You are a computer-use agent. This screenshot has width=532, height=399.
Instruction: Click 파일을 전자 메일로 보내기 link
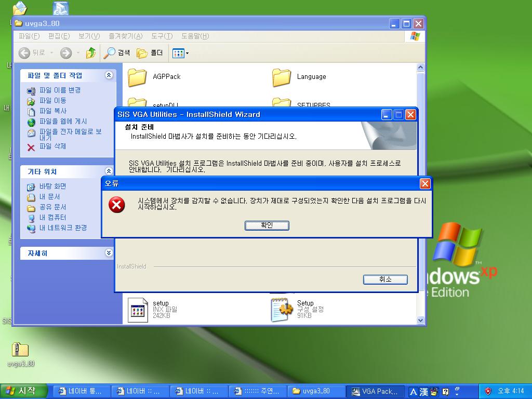[70, 135]
